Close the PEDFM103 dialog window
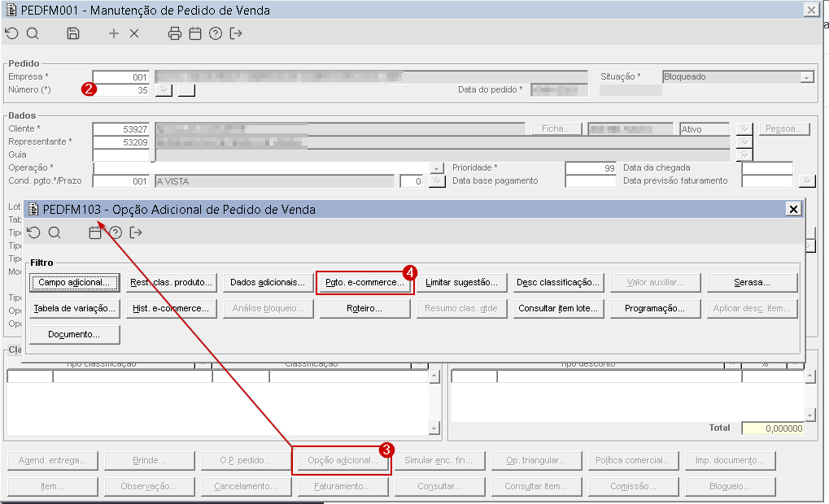Viewport: 829px width, 504px height. 793,209
